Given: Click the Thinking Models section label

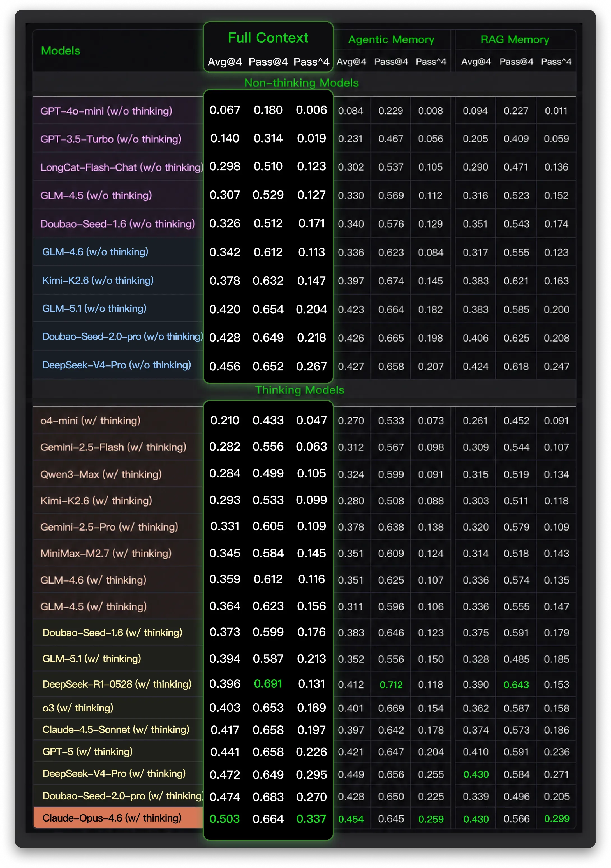Looking at the screenshot, I should (299, 390).
